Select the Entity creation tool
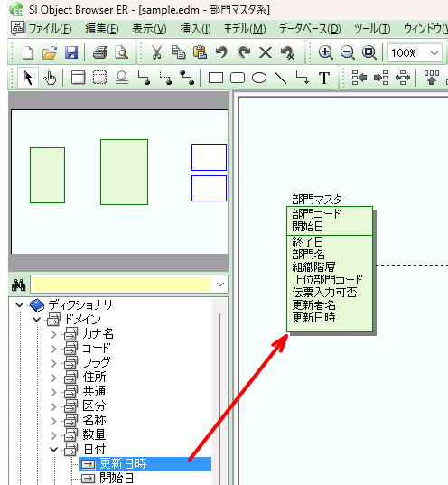This screenshot has width=448, height=485. pyautogui.click(x=79, y=78)
